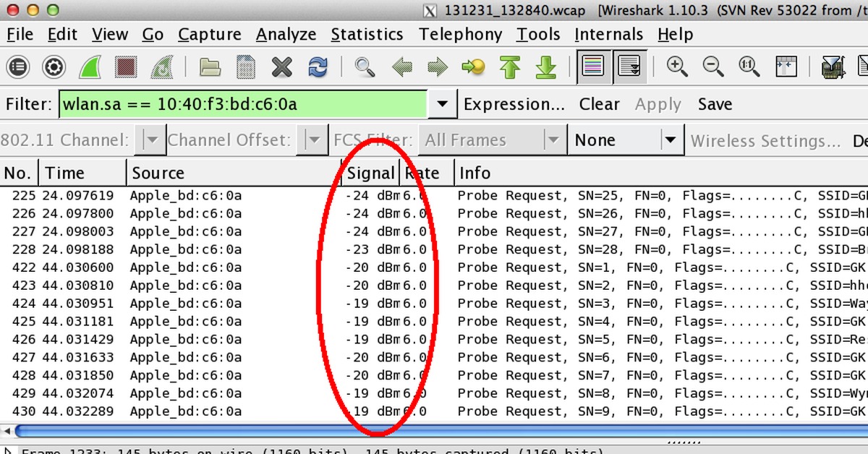Select packet 228 at time 24.098188

(x=434, y=249)
